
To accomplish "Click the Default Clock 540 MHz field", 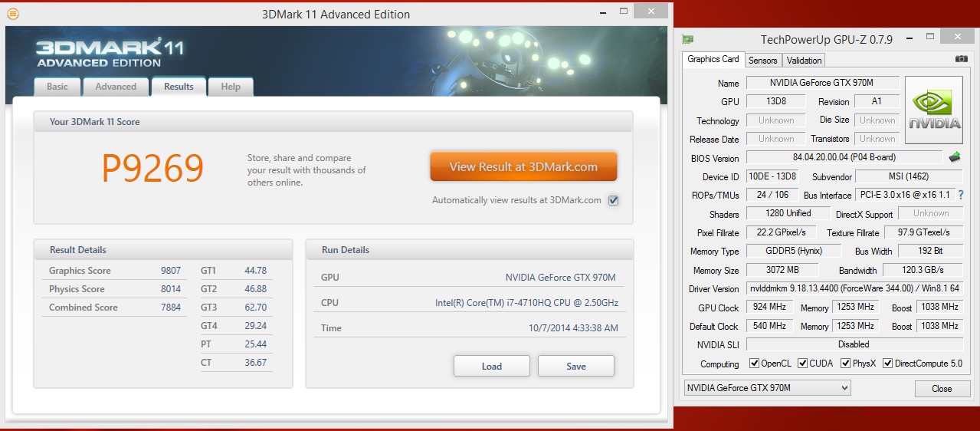I will point(769,326).
